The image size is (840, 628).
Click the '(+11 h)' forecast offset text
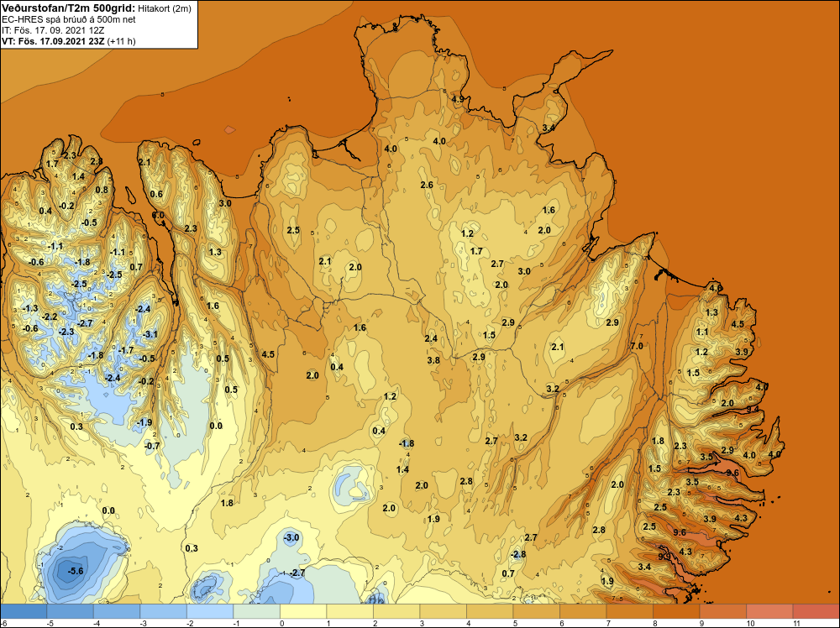(122, 41)
